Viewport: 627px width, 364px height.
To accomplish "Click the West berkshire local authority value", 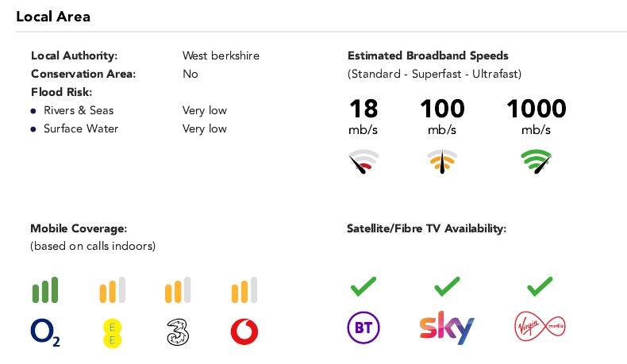I will click(x=221, y=56).
